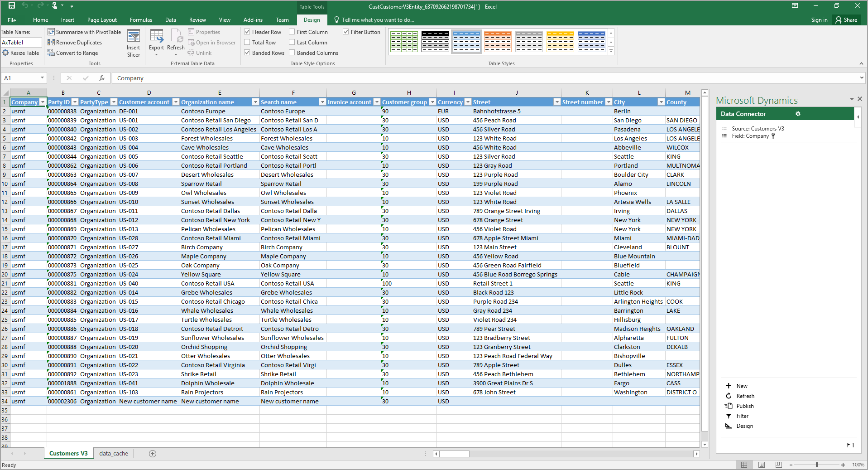Click the Design icon in Dynamics pane
This screenshot has width=868, height=470.
pos(729,426)
